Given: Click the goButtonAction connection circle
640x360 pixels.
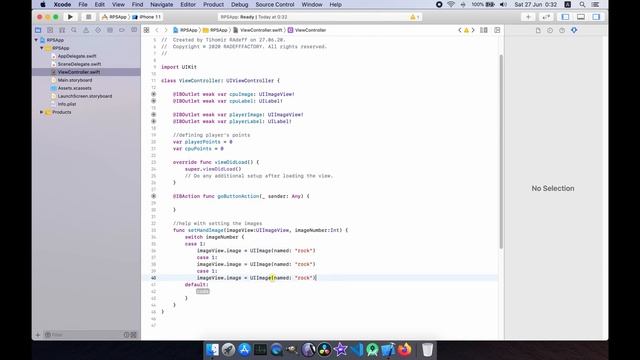Looking at the screenshot, I should 153,196.
